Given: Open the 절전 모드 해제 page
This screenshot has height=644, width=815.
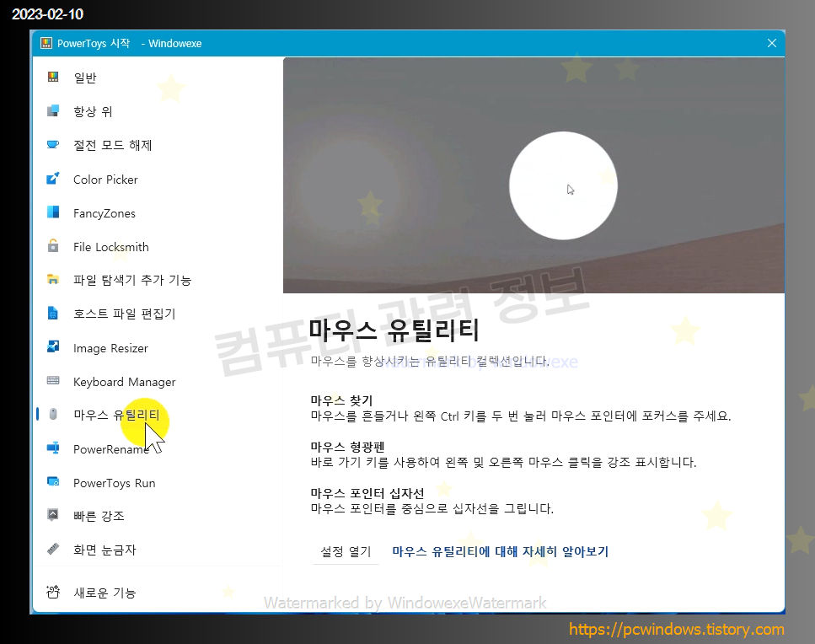Looking at the screenshot, I should [158, 145].
